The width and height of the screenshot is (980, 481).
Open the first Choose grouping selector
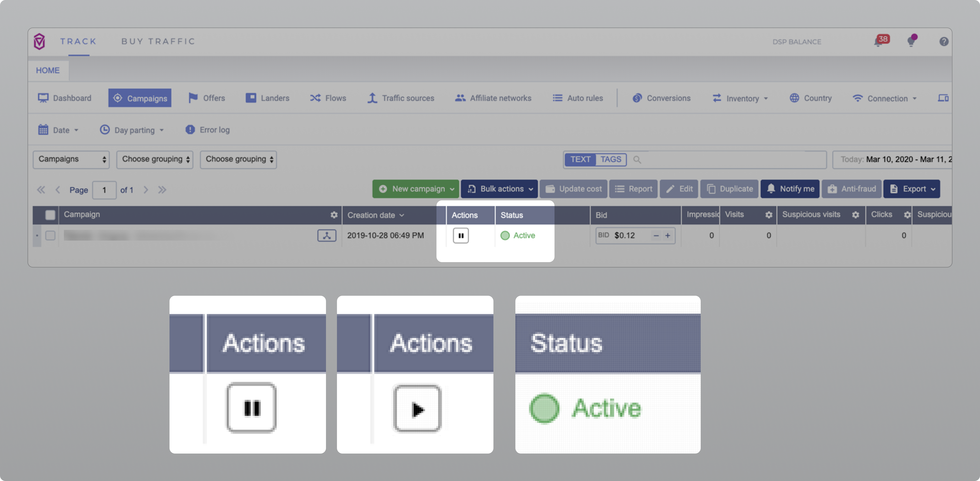(154, 159)
